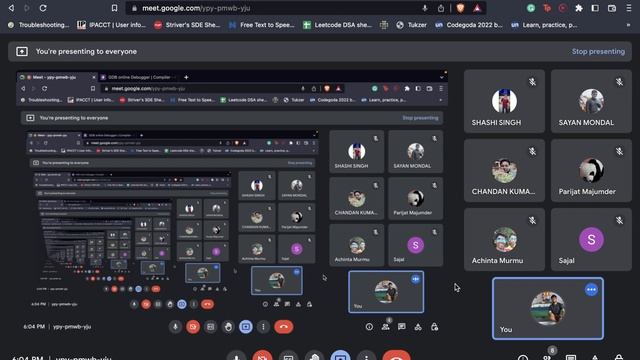Click Stop presenting inside the first shared-screen preview
The height and width of the screenshot is (360, 640).
click(420, 118)
